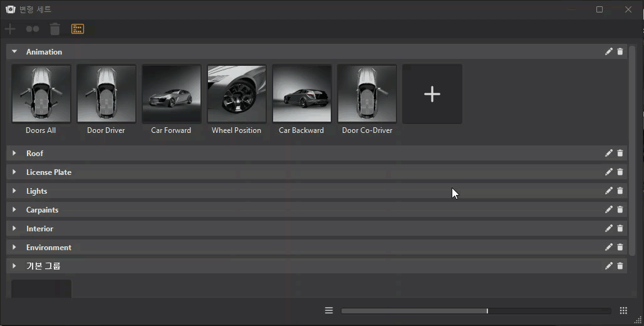Edit the Environment group pencil icon
Image resolution: width=644 pixels, height=326 pixels.
click(609, 247)
